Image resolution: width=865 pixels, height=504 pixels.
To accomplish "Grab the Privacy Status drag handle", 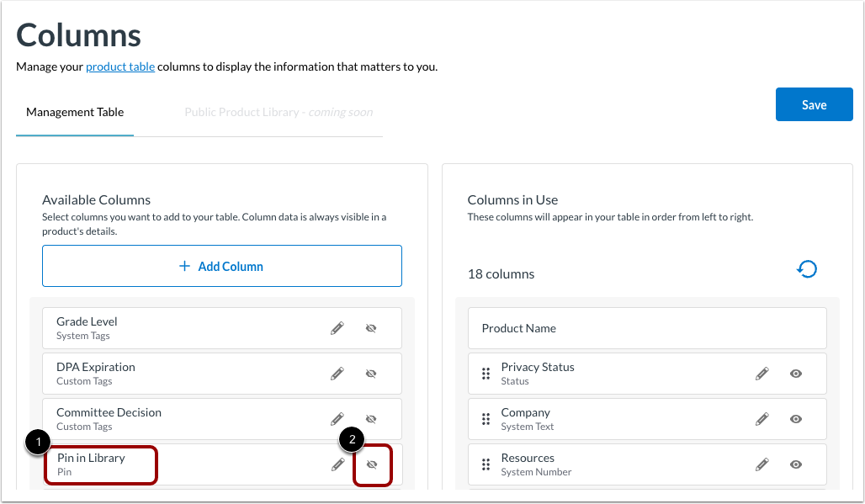I will pyautogui.click(x=486, y=373).
